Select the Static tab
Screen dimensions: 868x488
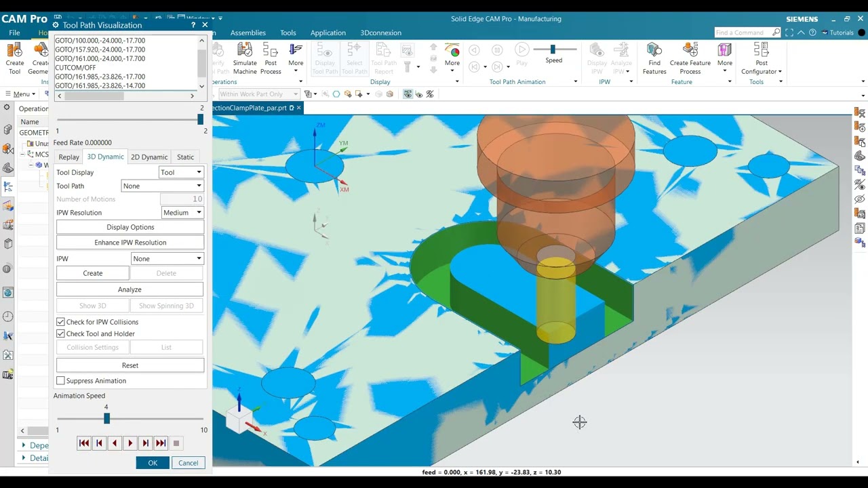pyautogui.click(x=185, y=157)
